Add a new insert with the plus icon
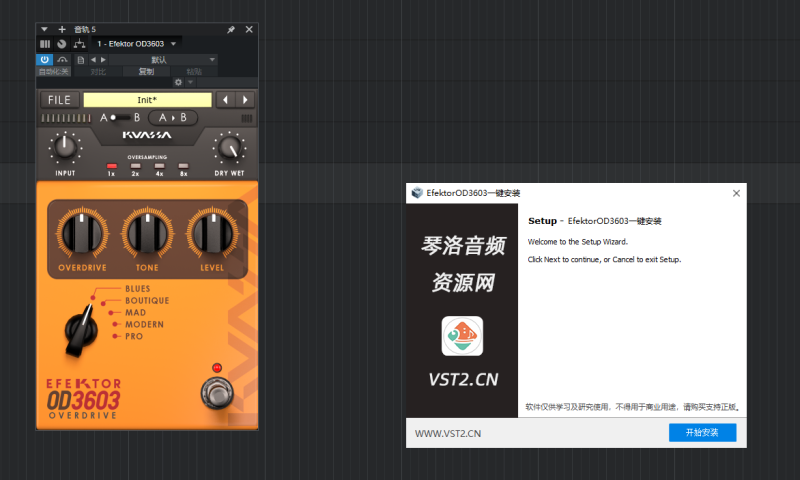800x480 pixels. [62, 30]
